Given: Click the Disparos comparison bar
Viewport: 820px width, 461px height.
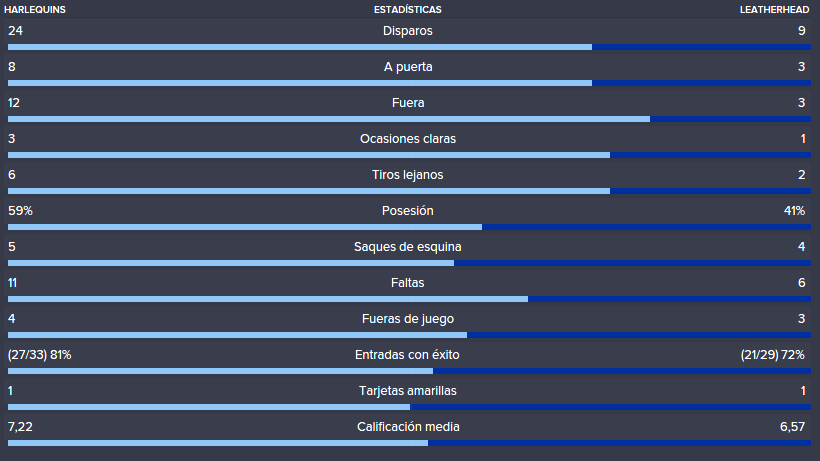Looking at the screenshot, I should [409, 47].
